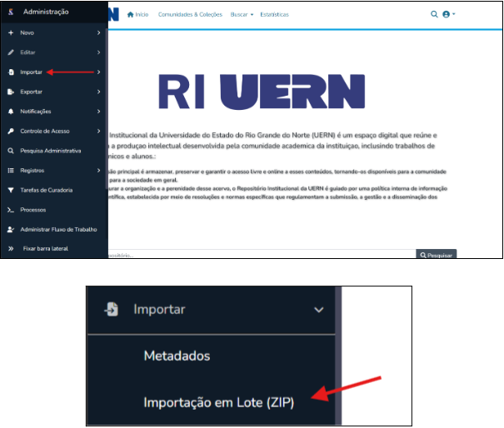Click the Controle de Acesso label
Viewport: 504px width, 428px height.
[45, 131]
